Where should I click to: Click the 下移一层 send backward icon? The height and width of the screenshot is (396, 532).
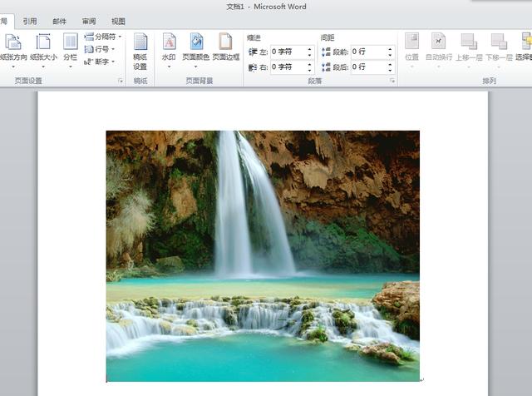click(x=499, y=42)
